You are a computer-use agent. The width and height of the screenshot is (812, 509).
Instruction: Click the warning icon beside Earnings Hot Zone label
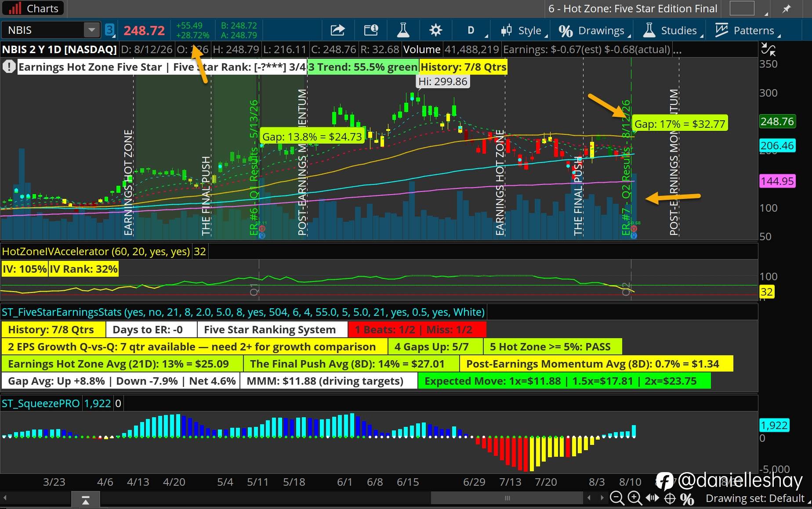(x=8, y=67)
